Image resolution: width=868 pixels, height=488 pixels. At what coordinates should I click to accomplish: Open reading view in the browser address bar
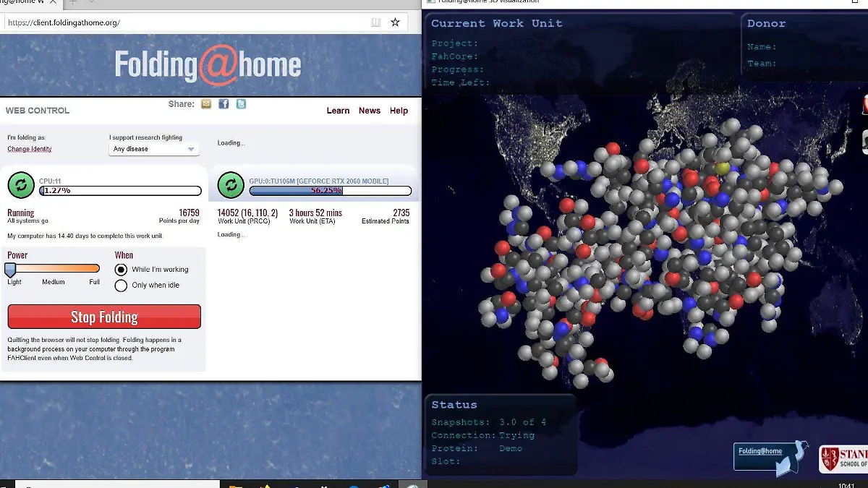(375, 22)
